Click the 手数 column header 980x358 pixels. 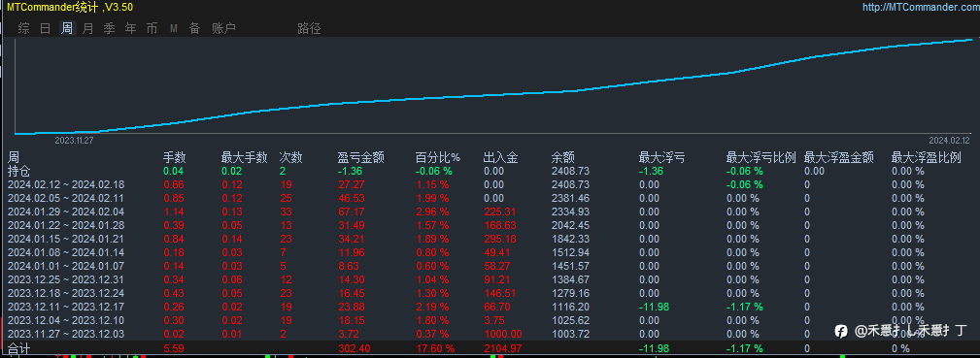point(175,157)
